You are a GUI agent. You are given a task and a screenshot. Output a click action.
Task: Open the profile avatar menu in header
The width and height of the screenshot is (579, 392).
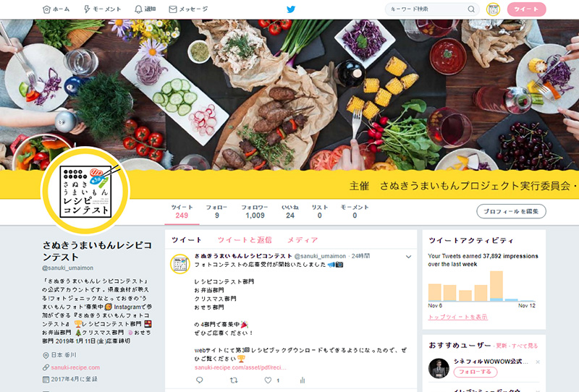[493, 9]
